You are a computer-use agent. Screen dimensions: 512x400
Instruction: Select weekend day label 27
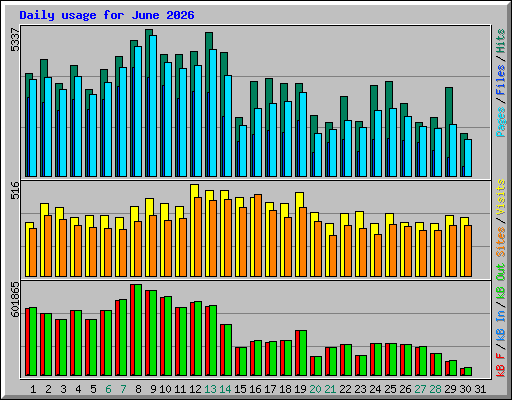pos(420,389)
